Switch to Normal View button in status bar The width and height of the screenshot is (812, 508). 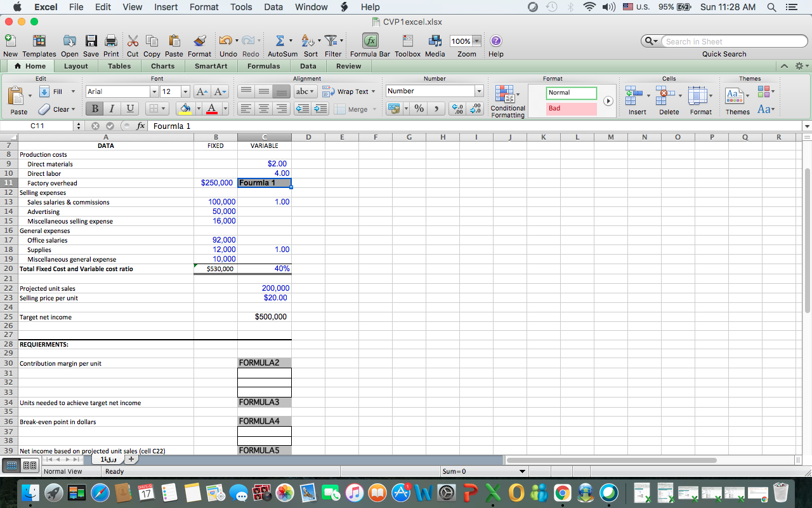tap(11, 465)
